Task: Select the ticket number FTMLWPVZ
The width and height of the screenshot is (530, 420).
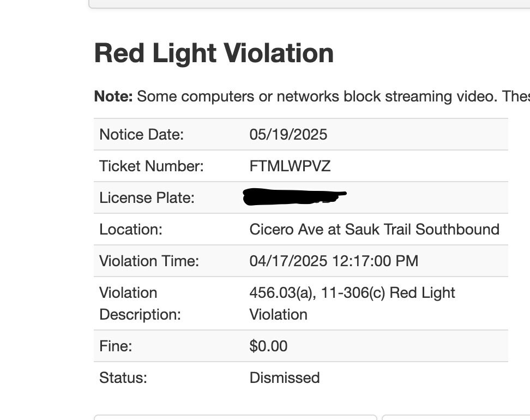Action: click(290, 166)
